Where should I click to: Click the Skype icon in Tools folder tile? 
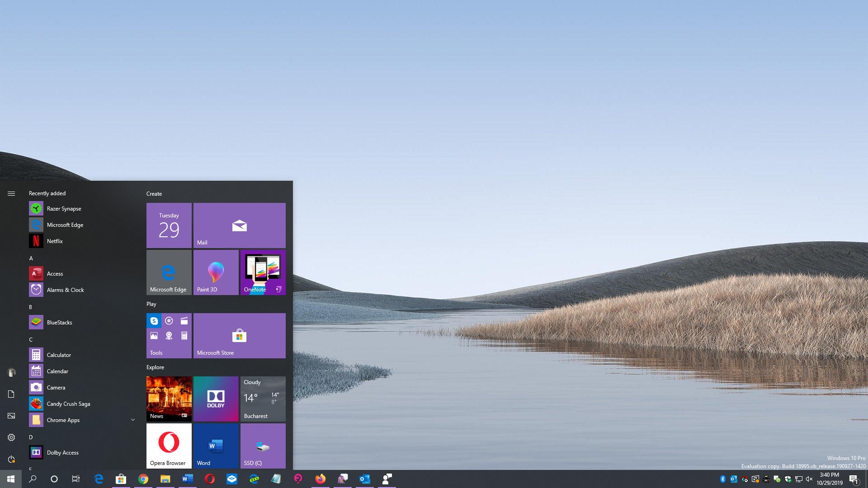coord(154,321)
